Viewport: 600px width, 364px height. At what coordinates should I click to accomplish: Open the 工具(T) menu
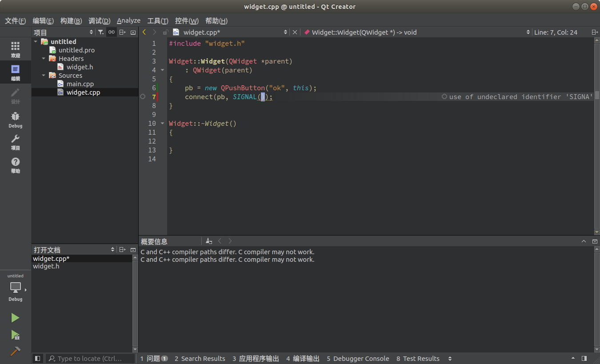click(158, 20)
